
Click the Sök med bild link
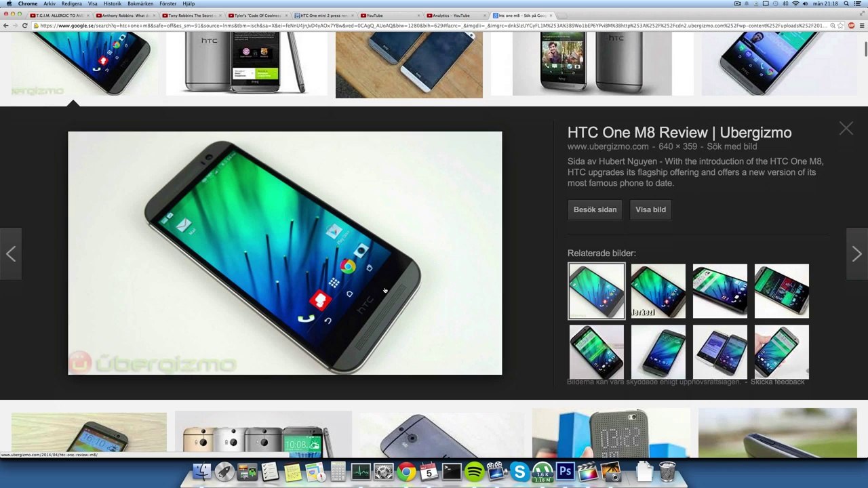tap(732, 146)
